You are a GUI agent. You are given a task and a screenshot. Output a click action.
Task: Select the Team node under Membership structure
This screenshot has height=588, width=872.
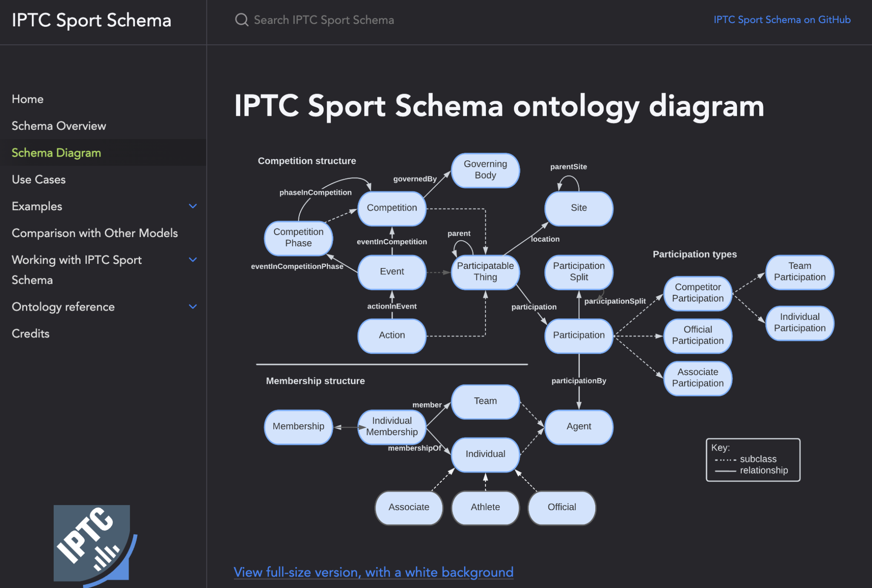[x=485, y=400]
